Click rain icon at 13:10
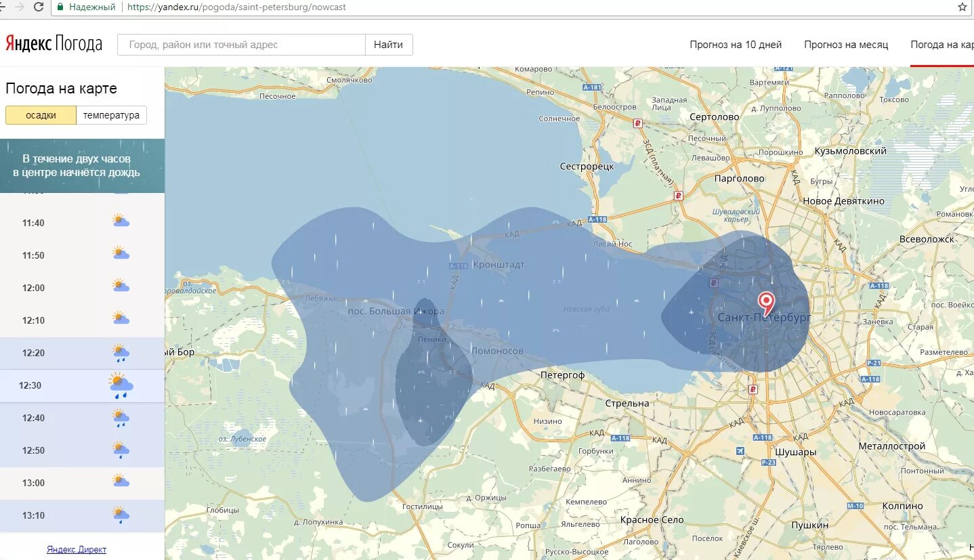 pos(121,515)
